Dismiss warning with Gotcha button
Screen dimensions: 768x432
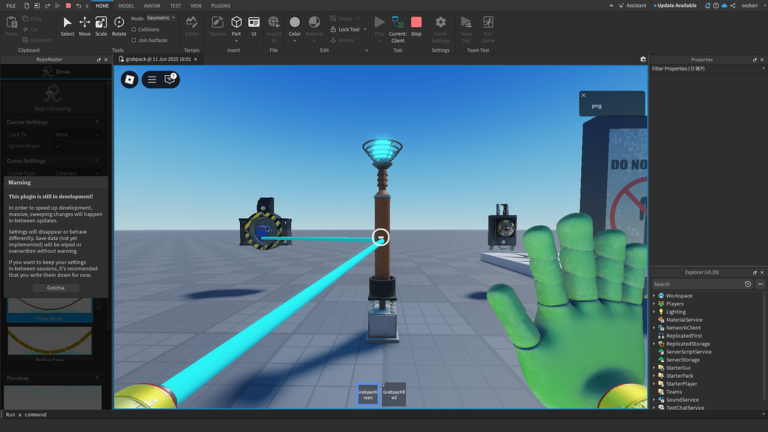click(x=56, y=288)
